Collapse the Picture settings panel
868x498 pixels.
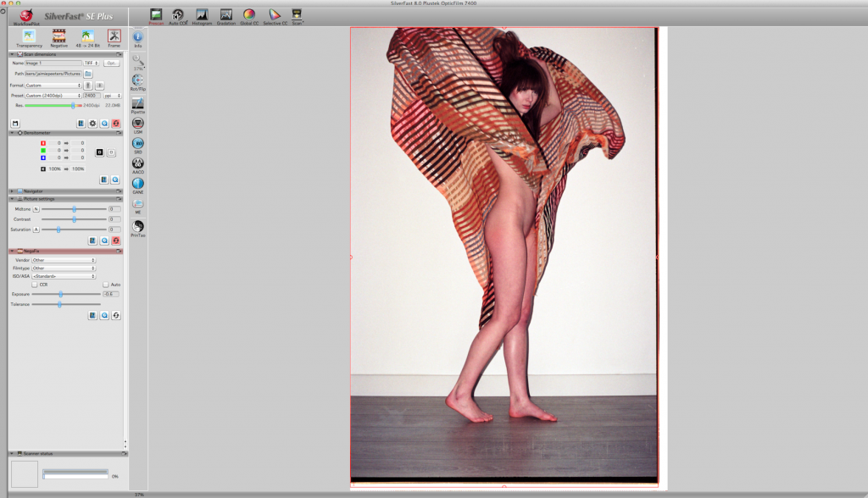pos(12,199)
